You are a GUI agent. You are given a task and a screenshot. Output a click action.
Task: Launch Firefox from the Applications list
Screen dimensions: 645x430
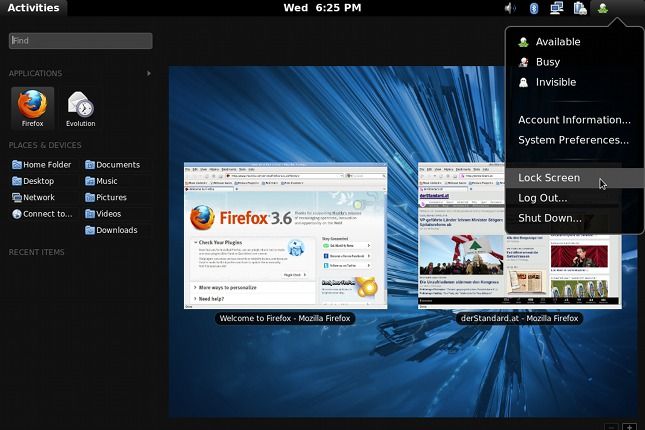click(32, 108)
